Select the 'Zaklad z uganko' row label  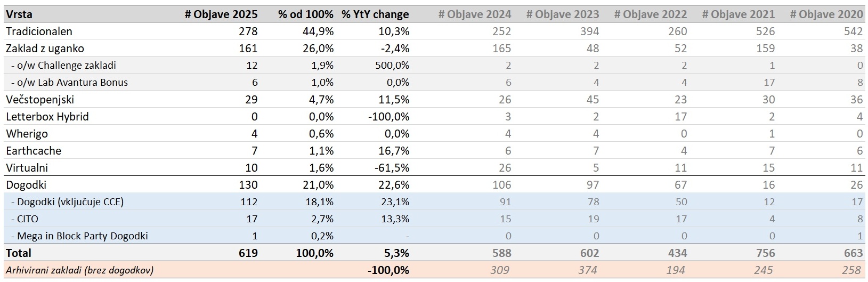(45, 49)
